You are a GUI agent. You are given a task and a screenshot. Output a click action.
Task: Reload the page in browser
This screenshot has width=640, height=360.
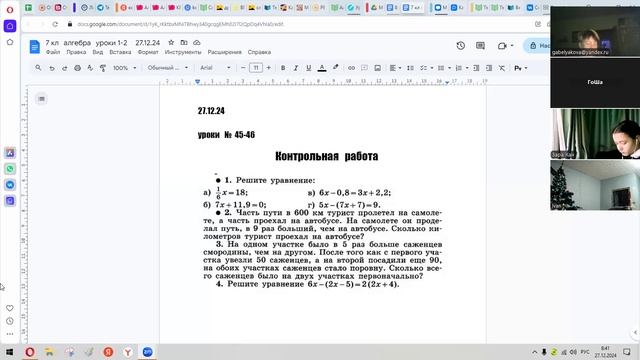(x=55, y=24)
